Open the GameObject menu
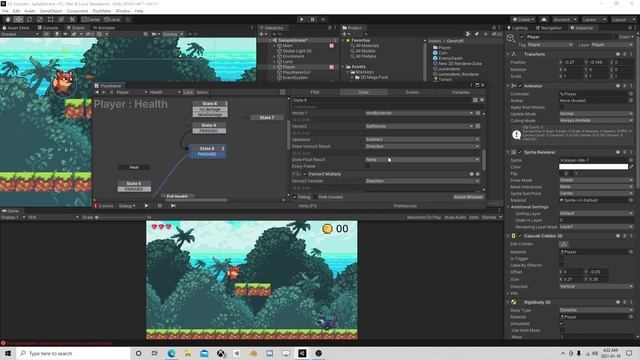This screenshot has height=360, width=640. [51, 11]
